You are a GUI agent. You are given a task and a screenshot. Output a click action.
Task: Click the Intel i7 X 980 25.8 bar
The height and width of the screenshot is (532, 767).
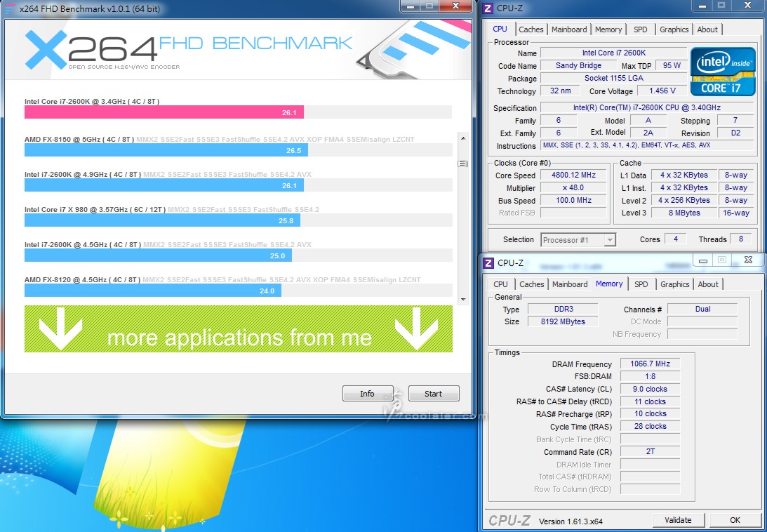click(162, 220)
